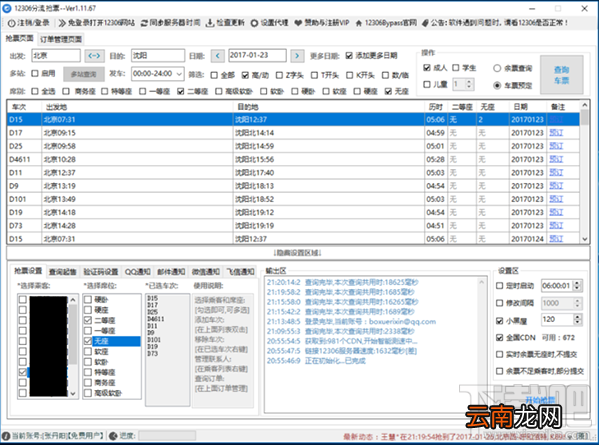Image resolution: width=599 pixels, height=445 pixels.
Task: Go to the previous date with the left arrow
Action: [x=217, y=56]
